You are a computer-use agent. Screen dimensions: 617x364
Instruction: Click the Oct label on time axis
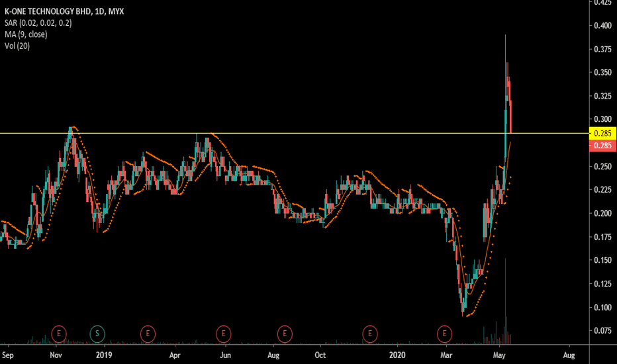pos(320,355)
